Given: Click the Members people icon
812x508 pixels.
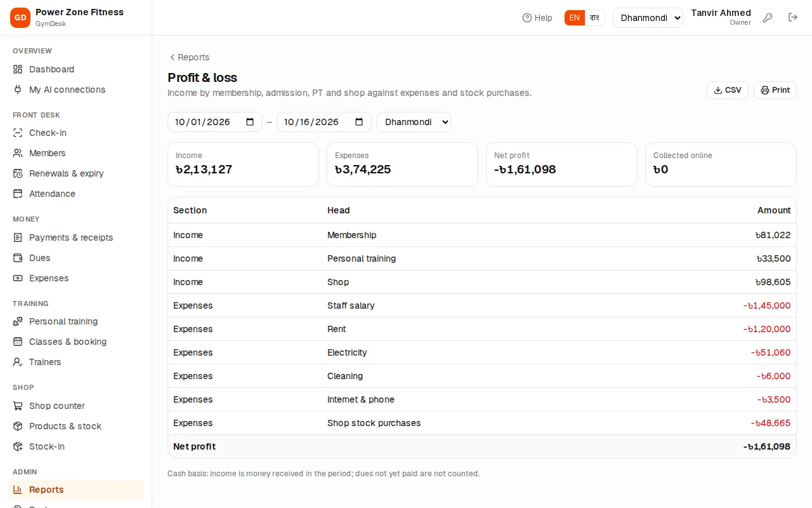Looking at the screenshot, I should (x=18, y=153).
